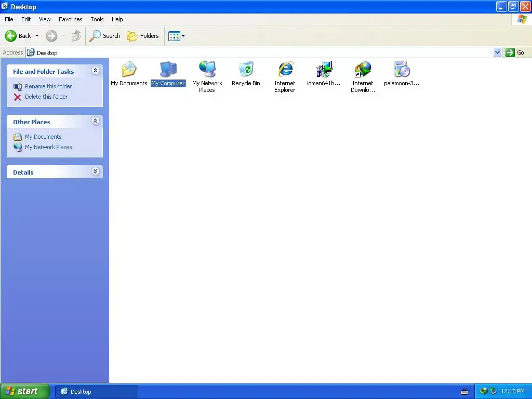Viewport: 532px width, 399px height.
Task: Click the Desktop taskbar button
Action: tap(96, 392)
